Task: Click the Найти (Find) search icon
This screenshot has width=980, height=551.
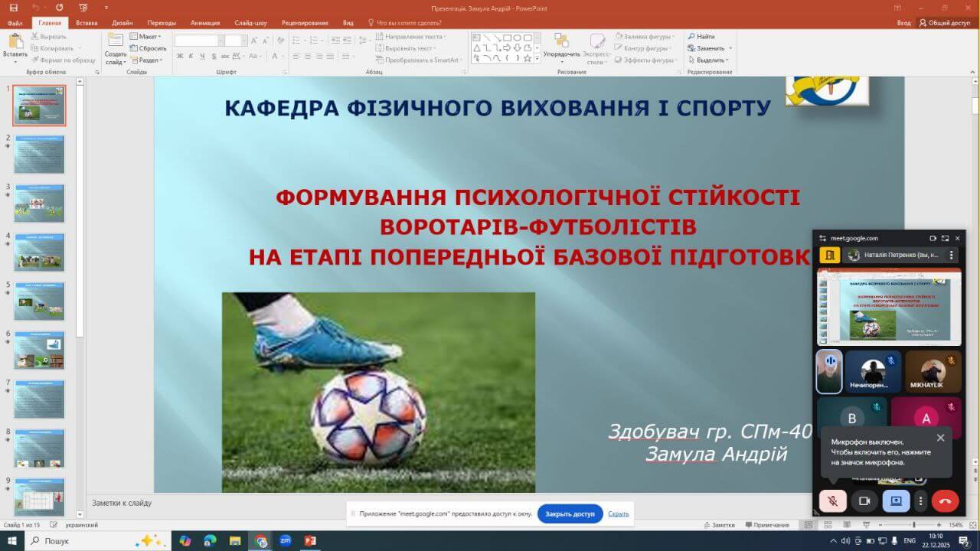Action: (701, 36)
